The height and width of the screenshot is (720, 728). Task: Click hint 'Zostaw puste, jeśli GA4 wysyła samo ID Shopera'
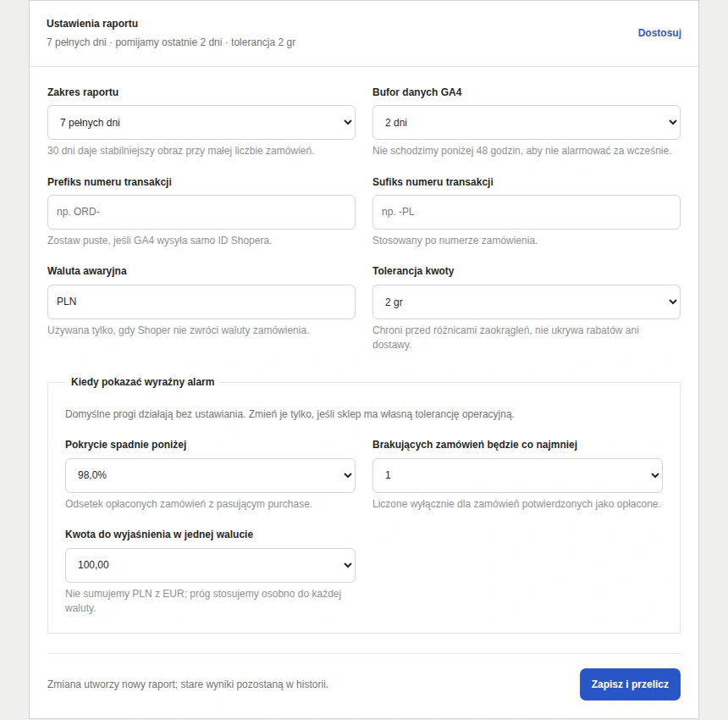click(x=159, y=241)
